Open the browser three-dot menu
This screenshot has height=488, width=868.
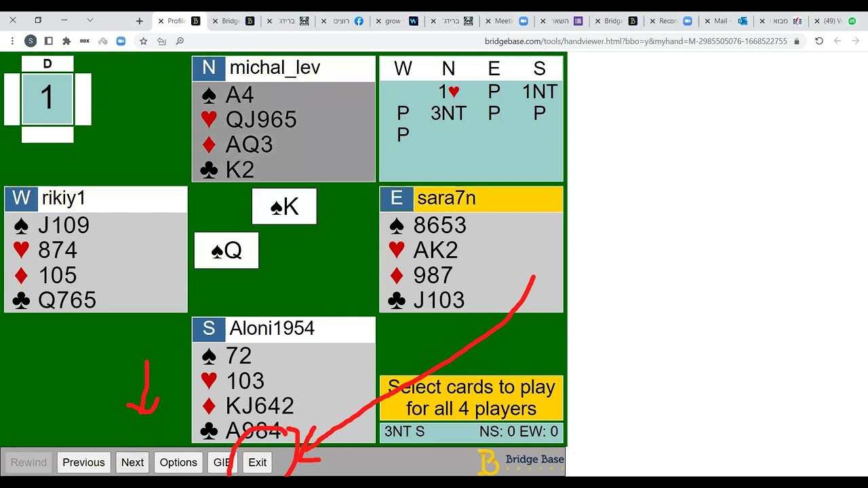(13, 41)
